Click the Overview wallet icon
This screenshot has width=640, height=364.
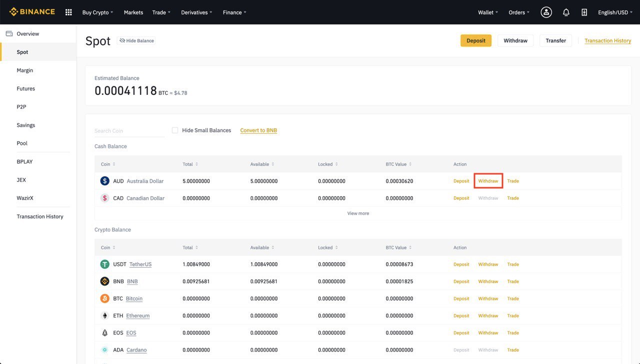[9, 33]
